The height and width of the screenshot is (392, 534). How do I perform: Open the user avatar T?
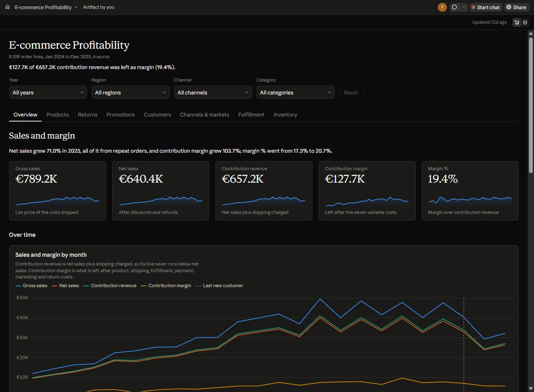[442, 7]
